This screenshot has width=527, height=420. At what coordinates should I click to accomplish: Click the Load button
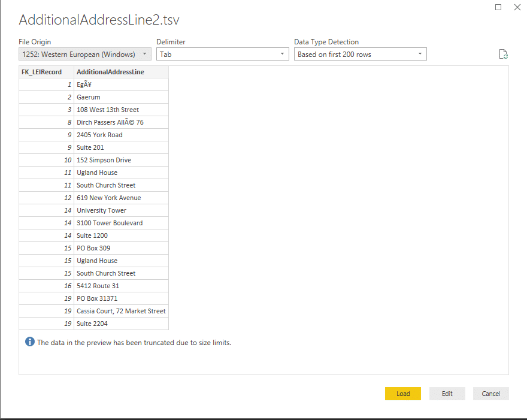[402, 394]
